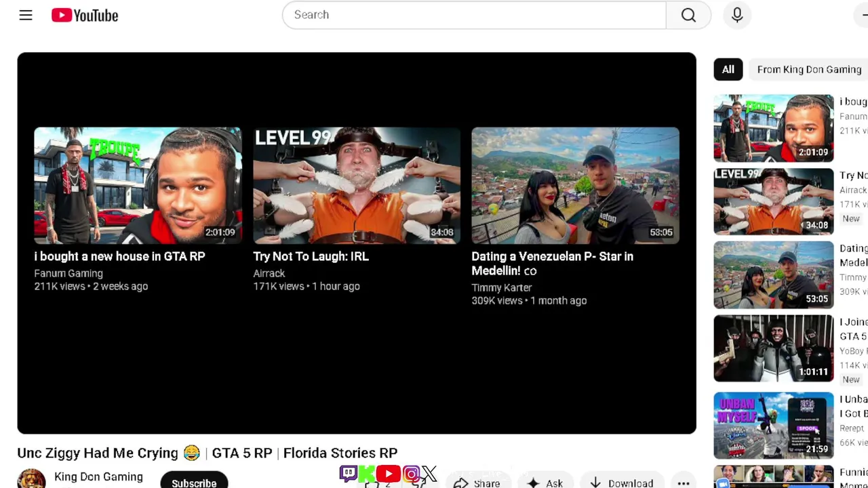Screen dimensions: 868x488
Task: Open Venezuelan Medellin endscreen thumbnail
Action: point(575,185)
